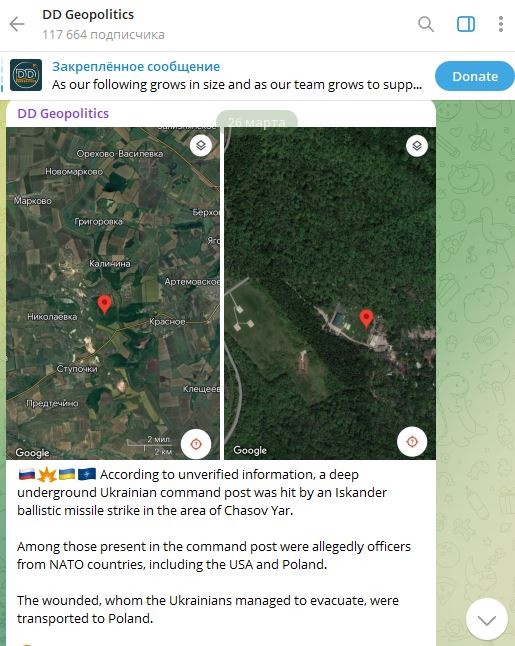515x646 pixels.
Task: Jump to bottom with down chevron button
Action: (487, 620)
